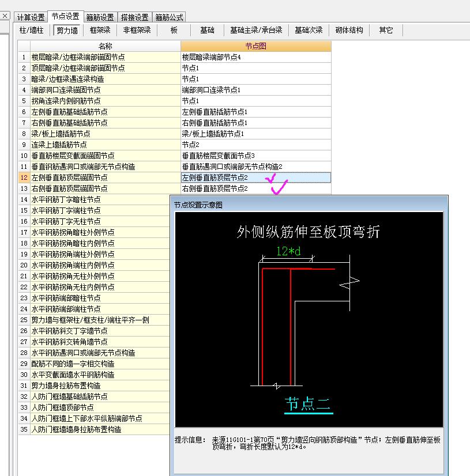Click cell 右侧垂直筋顶层节点2
Viewport: 470px width, 476px height.
[x=256, y=188]
